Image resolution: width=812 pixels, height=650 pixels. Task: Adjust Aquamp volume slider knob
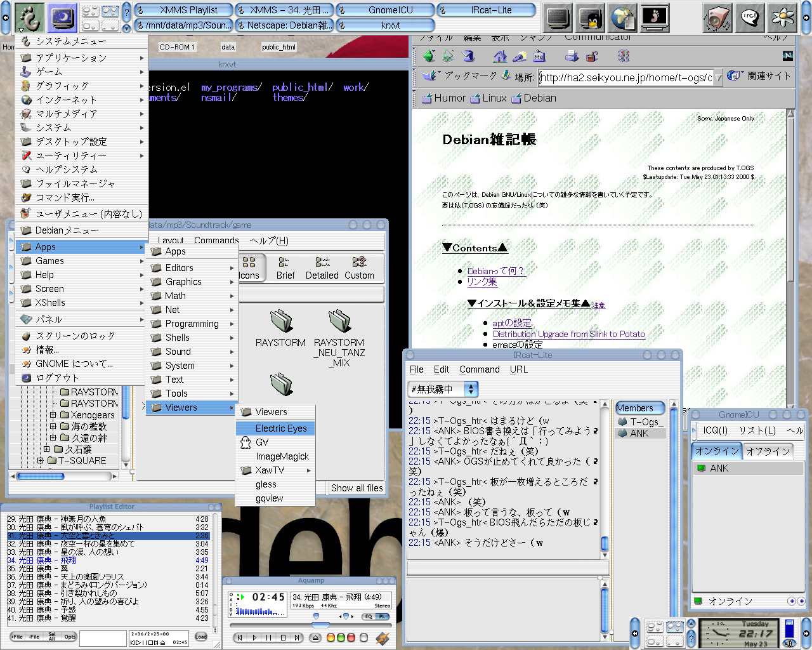(316, 616)
